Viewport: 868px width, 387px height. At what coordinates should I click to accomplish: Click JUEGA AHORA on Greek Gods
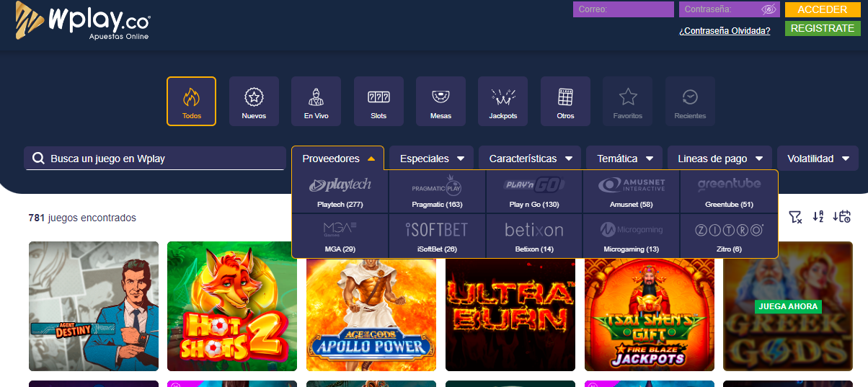click(788, 306)
